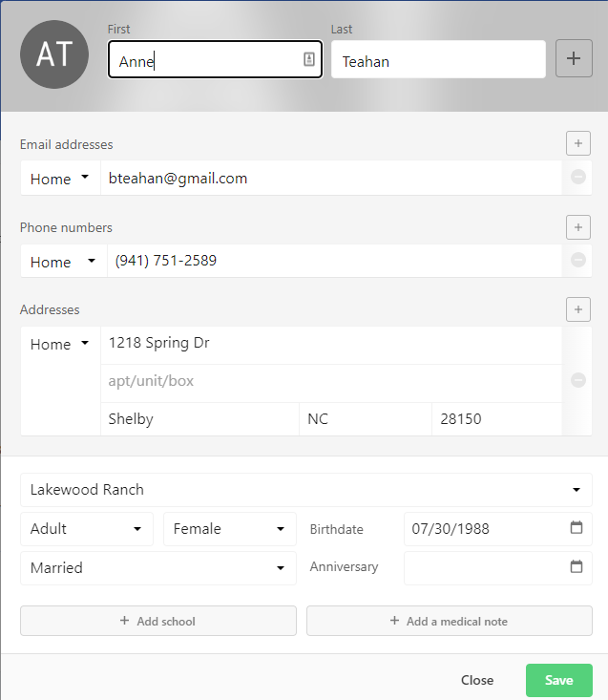Image resolution: width=608 pixels, height=700 pixels.
Task: Remove the bteahan@gmail.com email entry
Action: pyautogui.click(x=577, y=178)
